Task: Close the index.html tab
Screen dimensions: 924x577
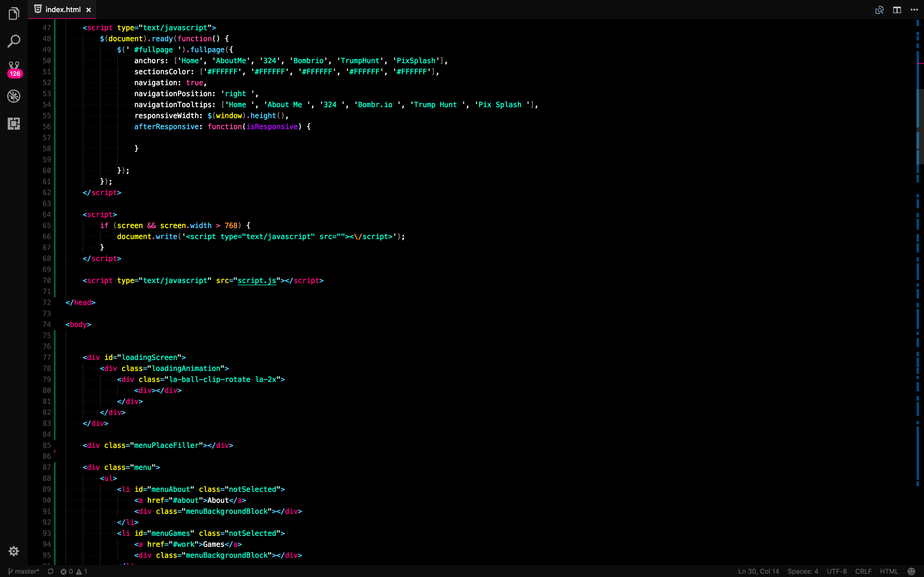Action: (89, 10)
